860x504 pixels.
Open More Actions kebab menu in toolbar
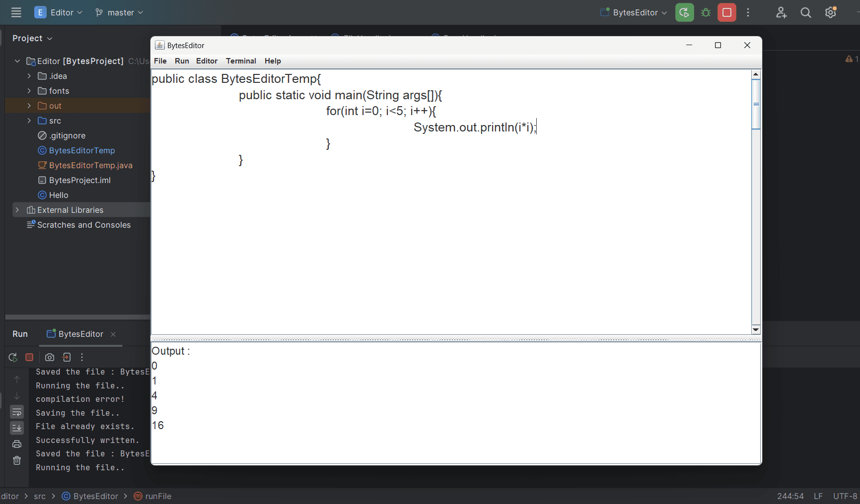point(748,12)
